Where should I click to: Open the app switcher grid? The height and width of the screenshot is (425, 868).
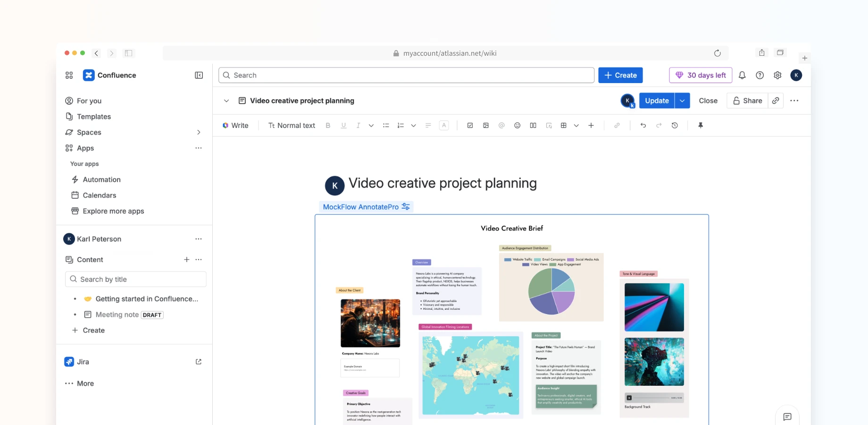[x=69, y=75]
